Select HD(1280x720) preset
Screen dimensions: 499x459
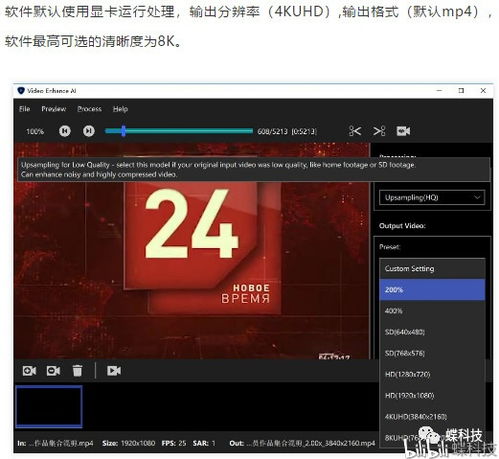click(432, 374)
